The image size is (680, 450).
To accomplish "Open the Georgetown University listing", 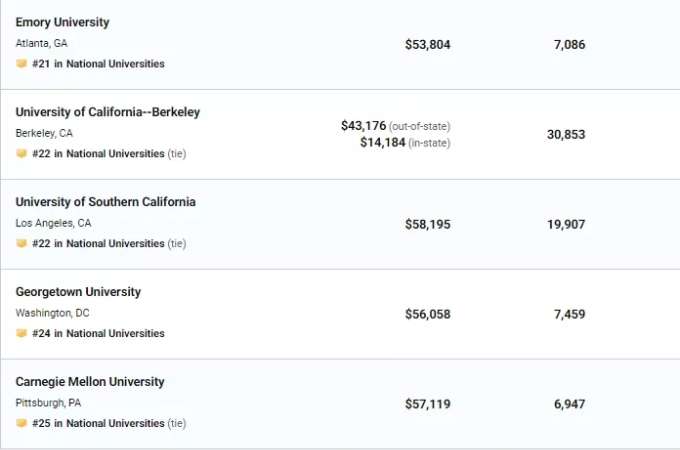I will pos(78,292).
